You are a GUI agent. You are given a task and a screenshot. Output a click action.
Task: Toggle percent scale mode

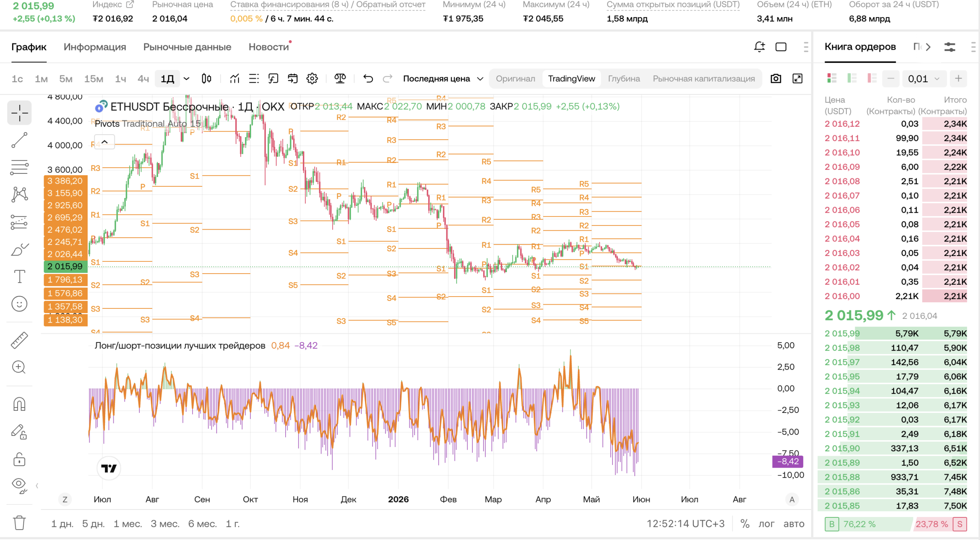[745, 524]
